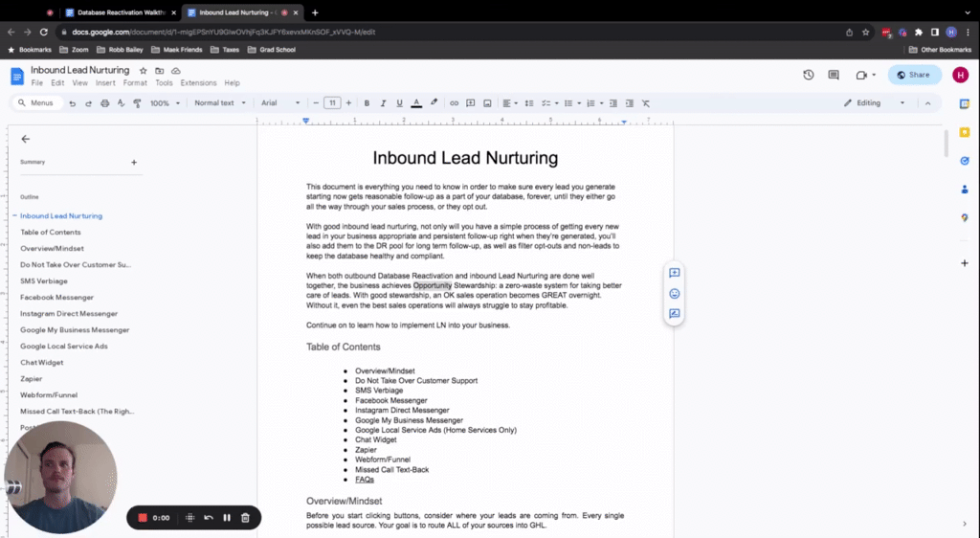Open line and paragraph spacing
Viewport: 980px width, 538px height.
528,103
